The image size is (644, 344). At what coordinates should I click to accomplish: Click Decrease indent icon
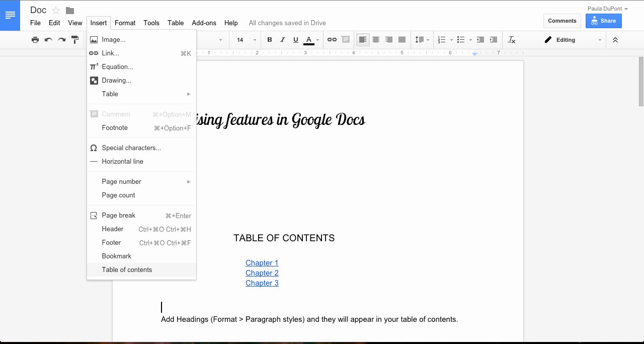pos(480,40)
